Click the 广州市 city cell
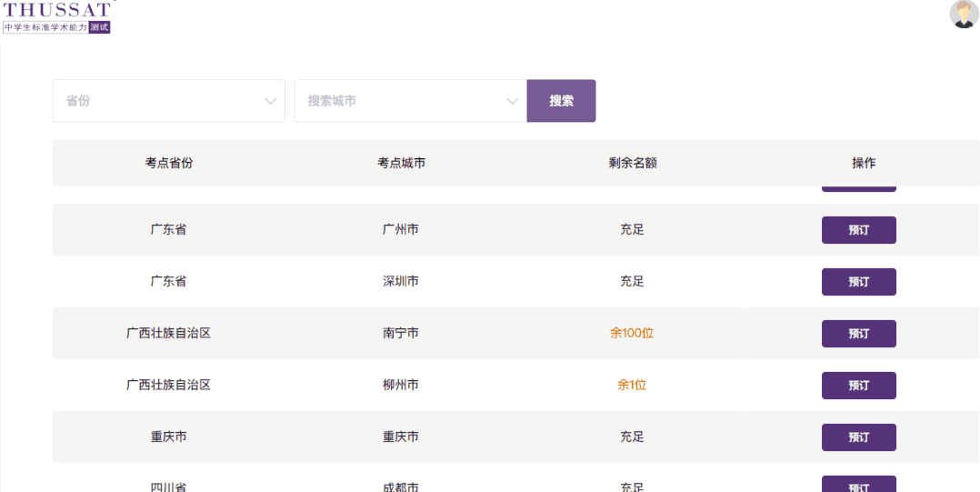 [x=401, y=230]
